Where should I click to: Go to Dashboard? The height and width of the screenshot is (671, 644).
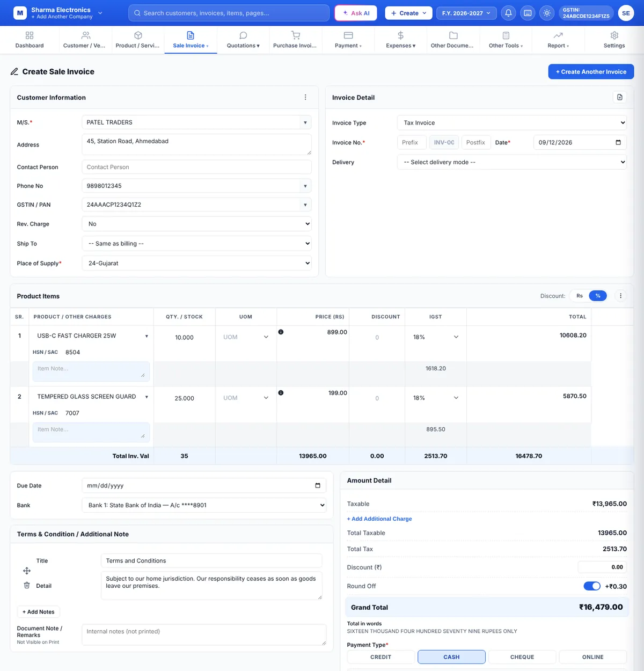(30, 40)
